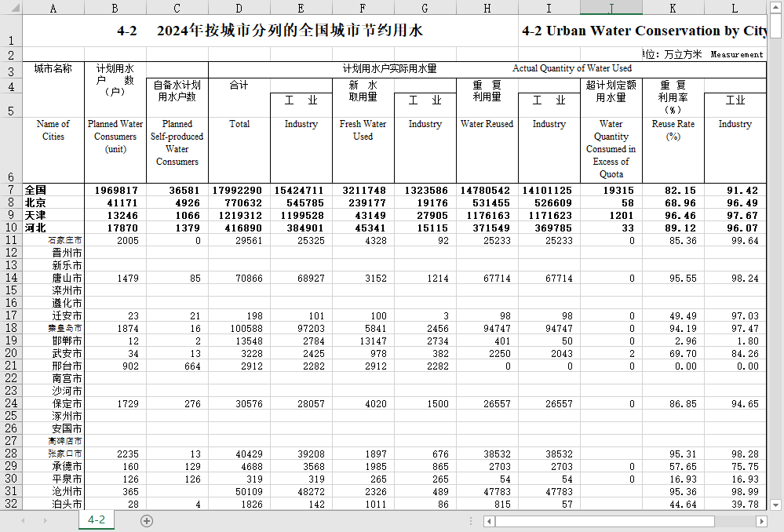Click the title '2024年按城市分列的全国城市节约用水'
The height and width of the screenshot is (532, 784).
(x=290, y=31)
